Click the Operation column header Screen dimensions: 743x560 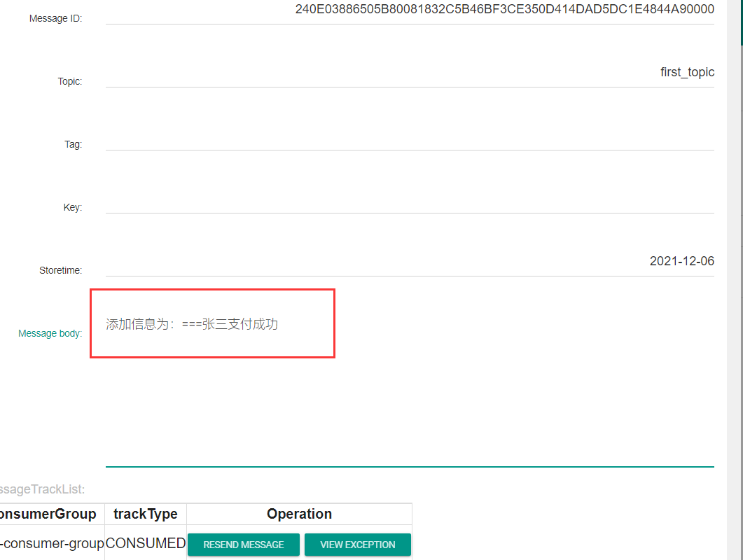pos(300,514)
